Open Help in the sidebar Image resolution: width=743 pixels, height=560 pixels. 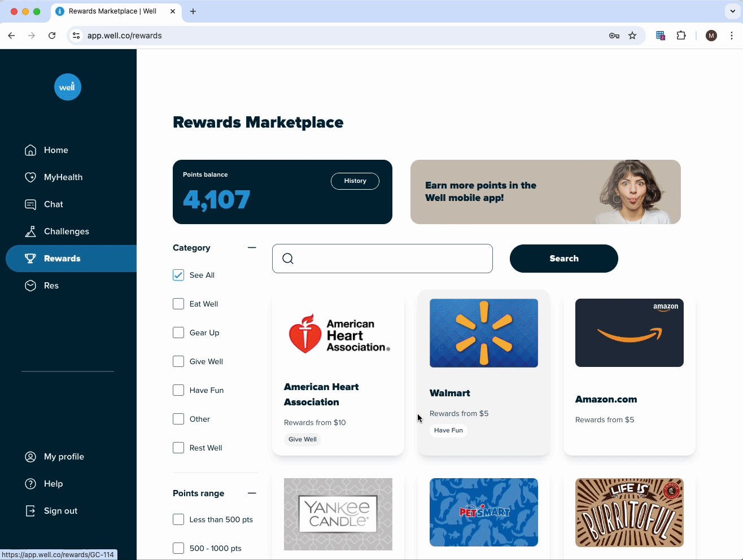[53, 484]
